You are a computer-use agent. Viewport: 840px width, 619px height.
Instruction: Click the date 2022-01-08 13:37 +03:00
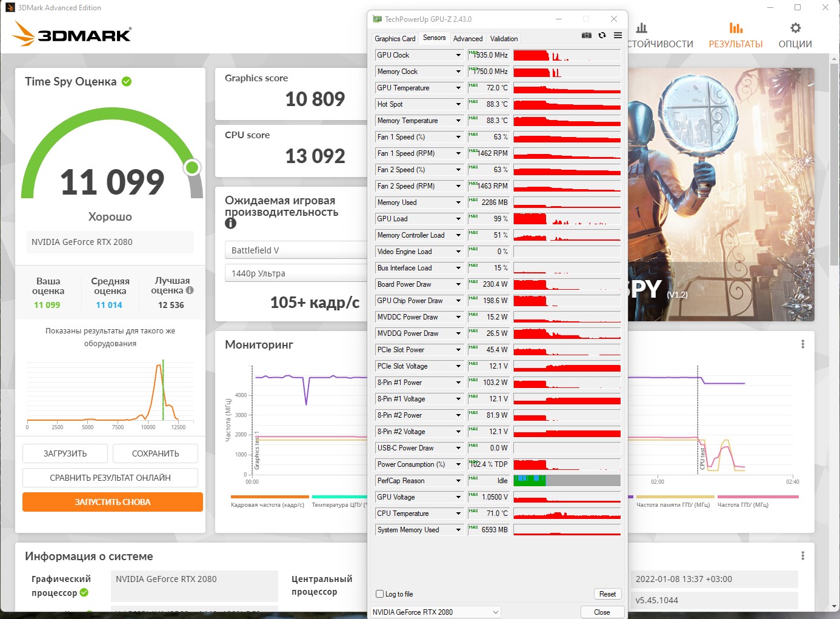point(684,579)
